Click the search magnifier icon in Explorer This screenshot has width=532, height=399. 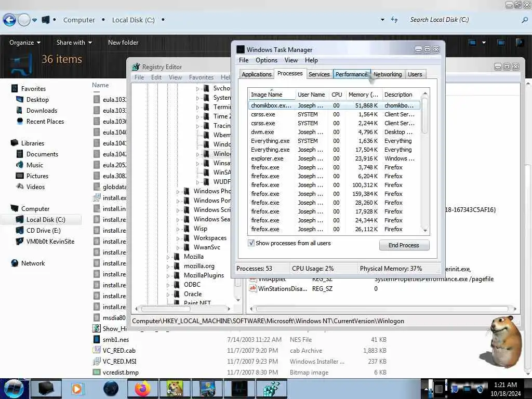pyautogui.click(x=525, y=20)
